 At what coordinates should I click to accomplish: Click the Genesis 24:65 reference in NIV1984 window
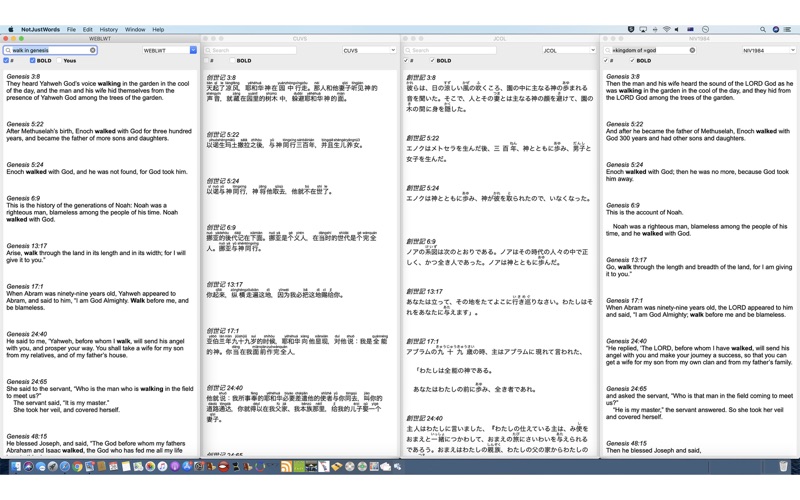(x=627, y=389)
